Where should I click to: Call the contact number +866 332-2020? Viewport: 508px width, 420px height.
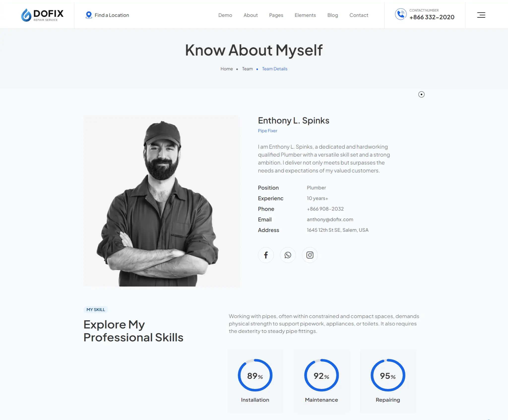(x=432, y=17)
